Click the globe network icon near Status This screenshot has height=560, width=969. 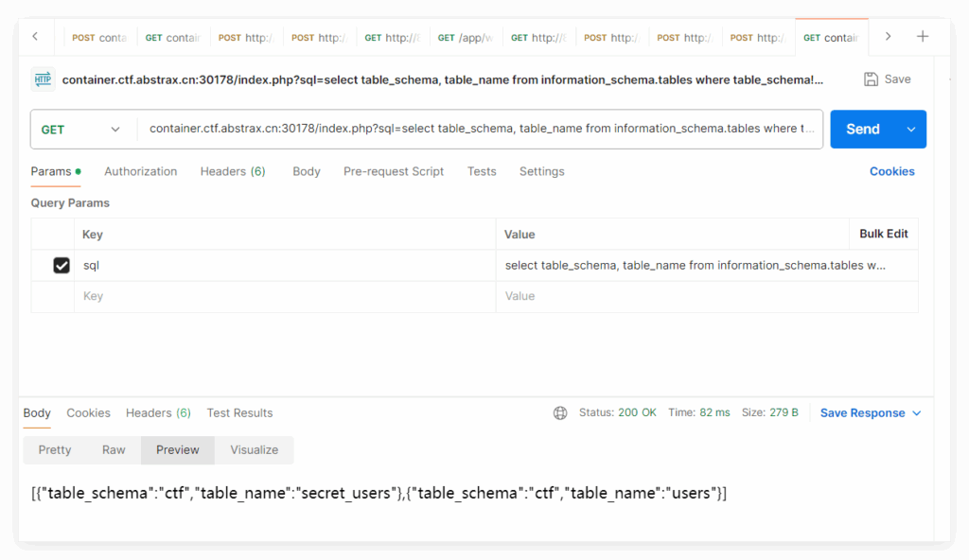560,413
